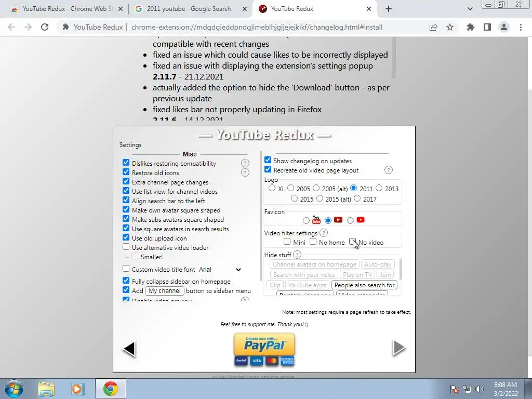The image size is (532, 399).
Task: Select the 2005 (alt) logo option
Action: click(x=316, y=188)
